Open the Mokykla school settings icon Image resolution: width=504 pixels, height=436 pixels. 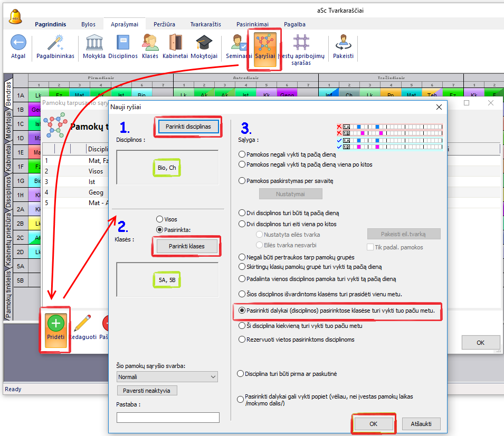tap(94, 43)
